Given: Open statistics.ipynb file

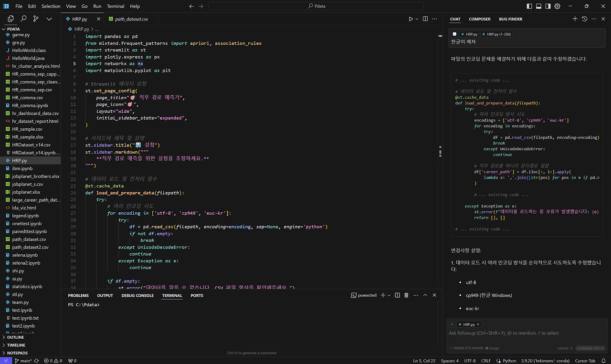Looking at the screenshot, I should [31, 286].
